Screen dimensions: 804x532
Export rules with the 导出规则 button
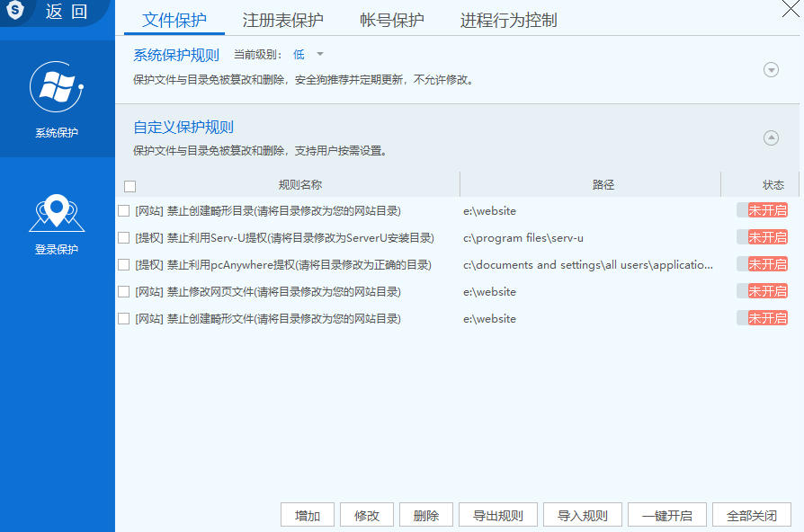point(497,514)
